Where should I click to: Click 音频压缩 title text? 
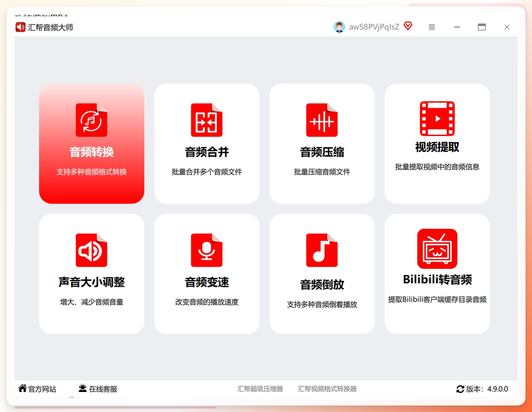[322, 152]
